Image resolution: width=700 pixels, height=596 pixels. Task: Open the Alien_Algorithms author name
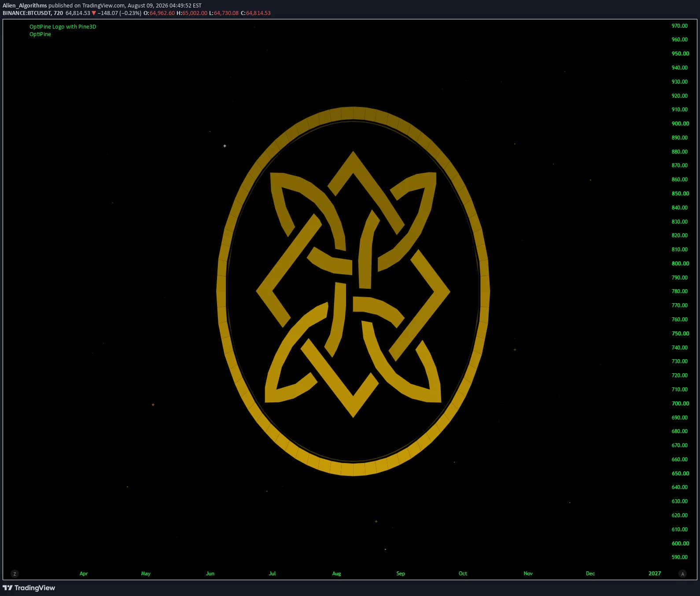pos(25,6)
